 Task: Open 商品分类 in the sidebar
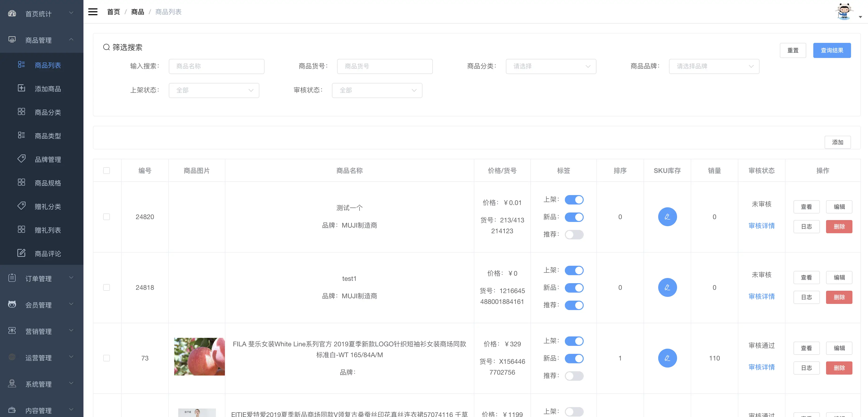[42, 112]
